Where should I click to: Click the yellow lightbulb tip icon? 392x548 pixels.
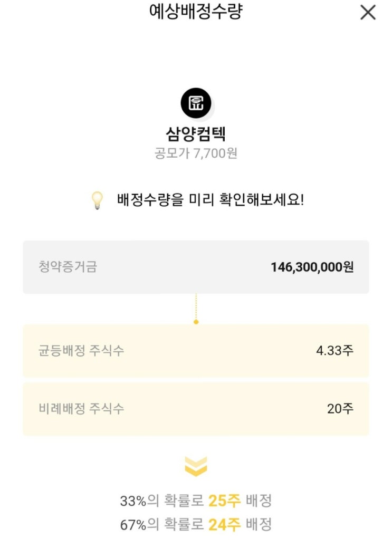point(97,200)
